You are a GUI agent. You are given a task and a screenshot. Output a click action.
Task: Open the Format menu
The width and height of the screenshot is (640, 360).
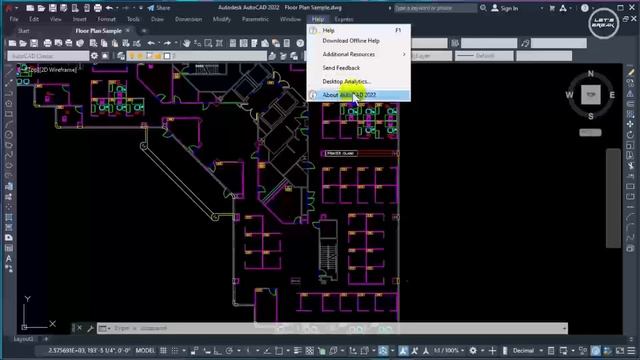click(x=106, y=19)
